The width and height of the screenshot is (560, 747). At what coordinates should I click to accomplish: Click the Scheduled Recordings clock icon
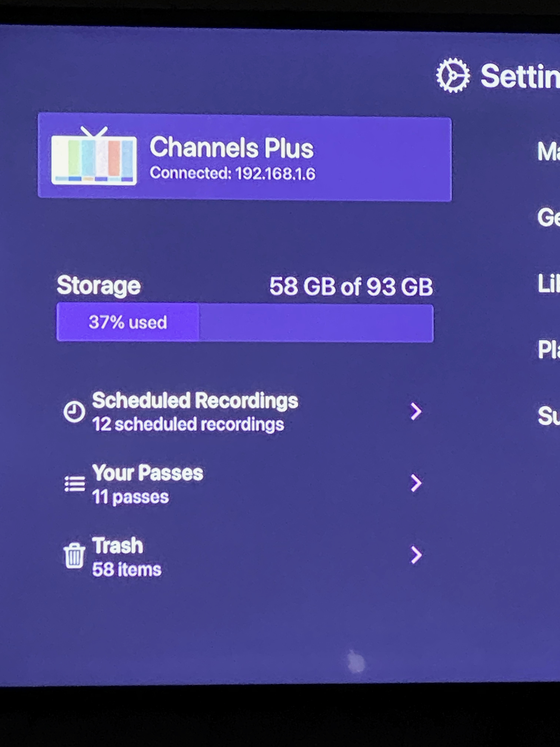tap(74, 411)
